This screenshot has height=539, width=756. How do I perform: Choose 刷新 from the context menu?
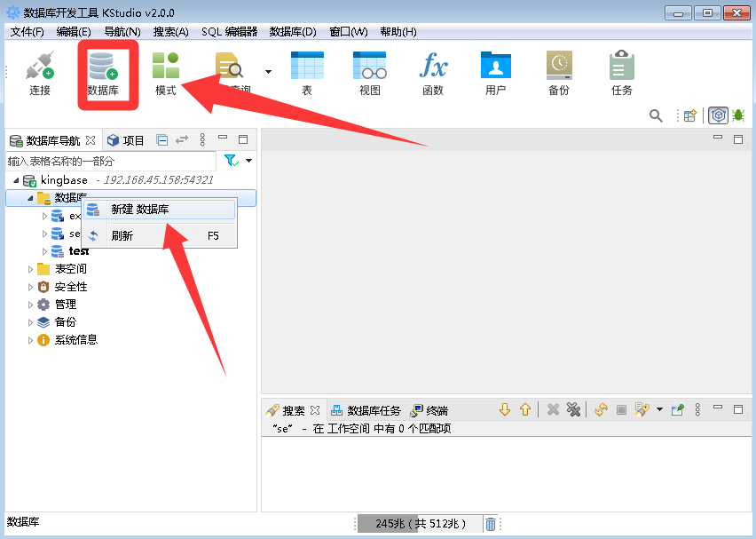(x=160, y=236)
